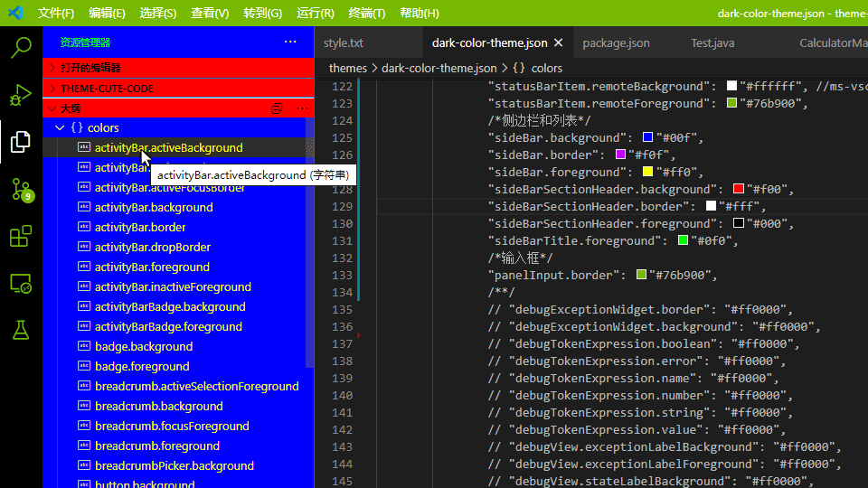868x488 pixels.
Task: Select breadcrumbPicker.background outline item
Action: click(174, 466)
